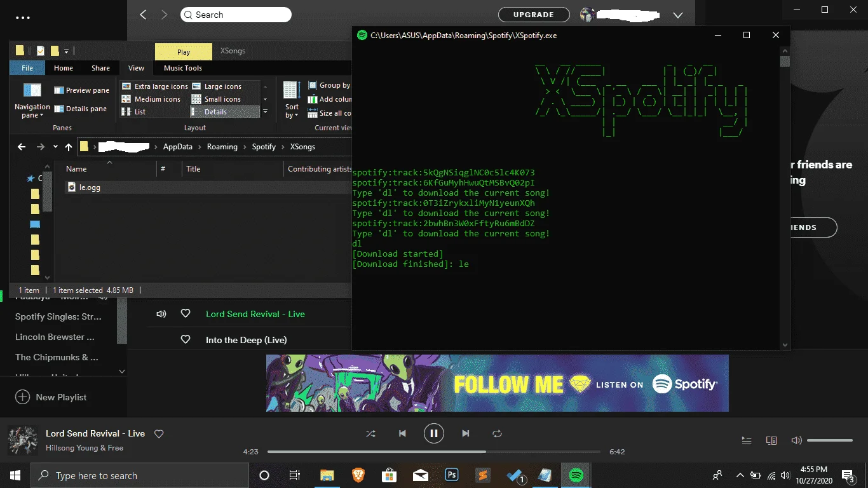Open the now playing album artwork
868x488 pixels.
22,440
